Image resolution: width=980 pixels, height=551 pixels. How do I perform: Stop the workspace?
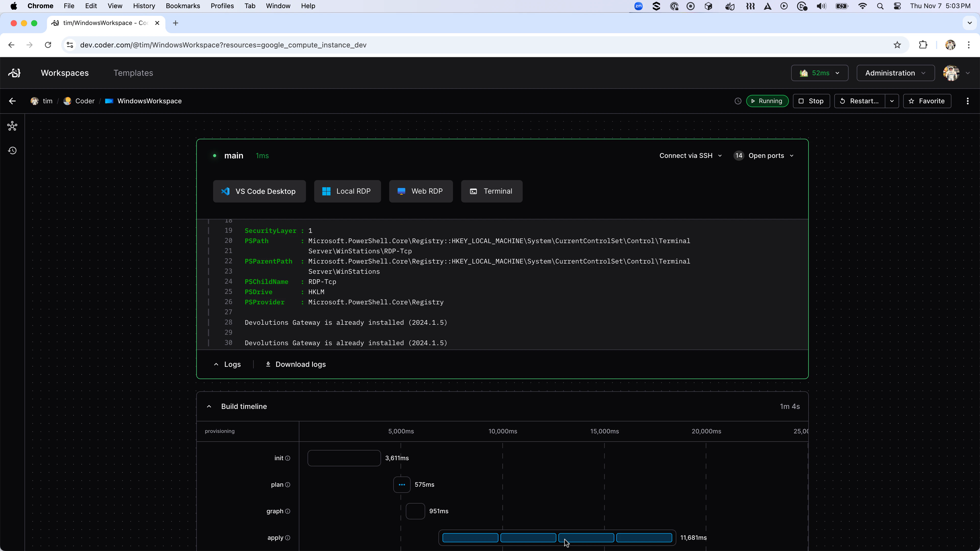[x=811, y=101]
